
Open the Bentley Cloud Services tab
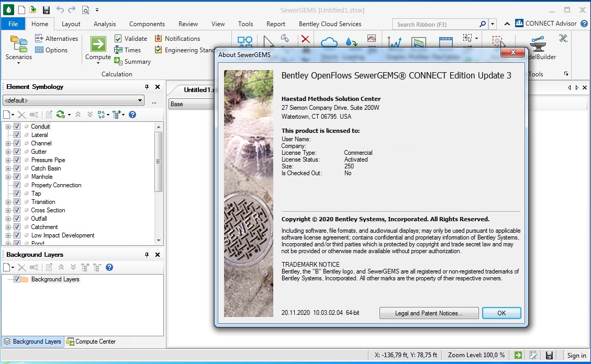click(330, 24)
